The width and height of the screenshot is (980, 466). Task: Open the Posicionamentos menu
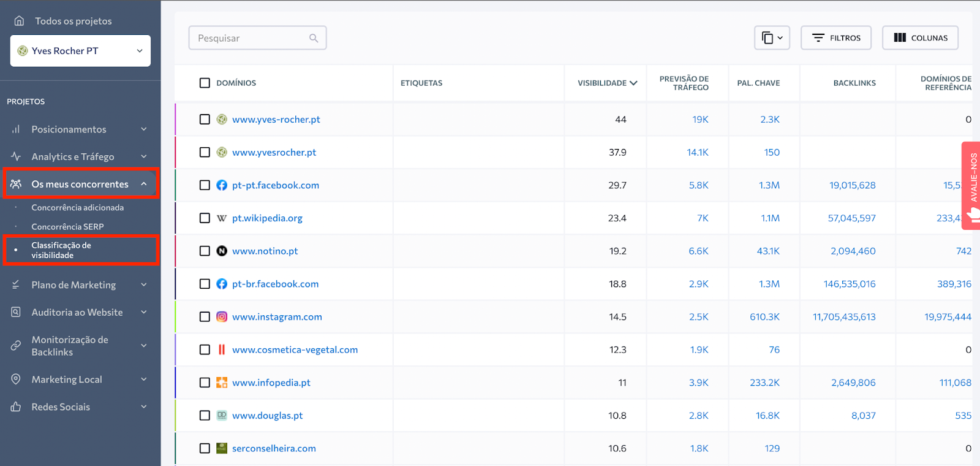click(69, 129)
